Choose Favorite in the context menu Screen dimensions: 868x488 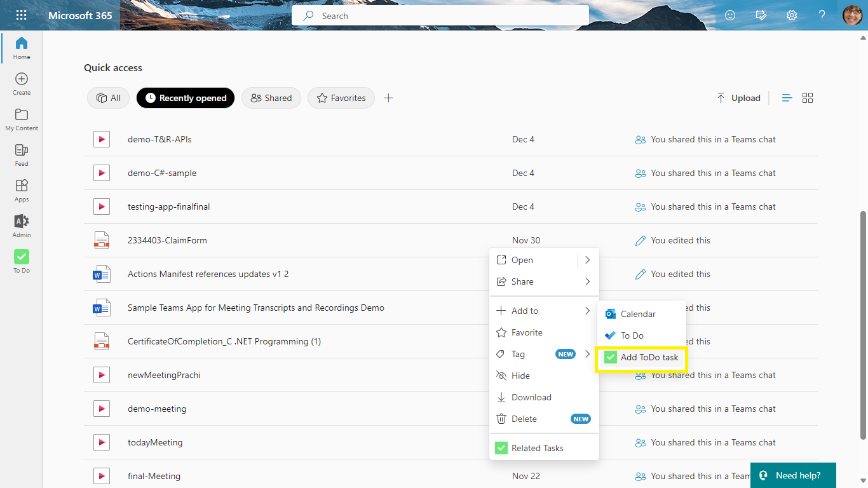pyautogui.click(x=544, y=332)
